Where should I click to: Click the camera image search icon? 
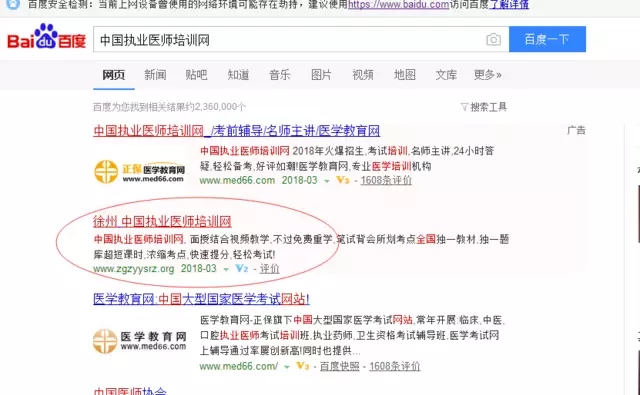coord(493,40)
